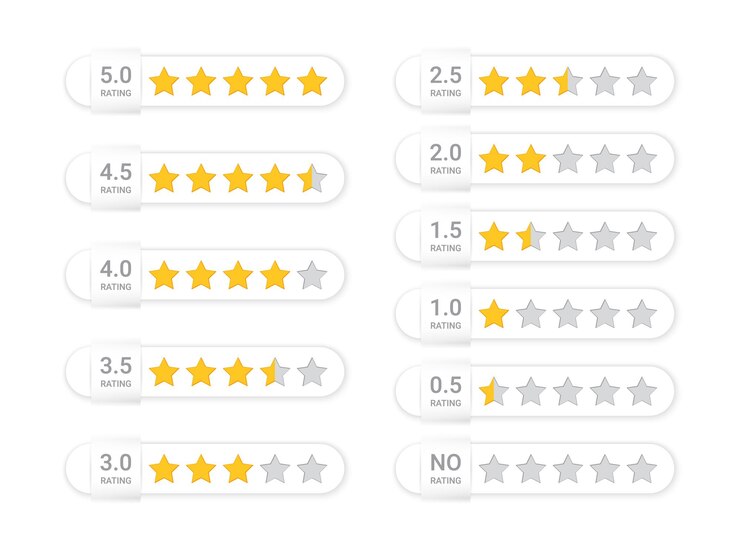Image resolution: width=740 pixels, height=546 pixels.
Task: Select the half-filled third star in 2.5 row
Action: click(568, 82)
